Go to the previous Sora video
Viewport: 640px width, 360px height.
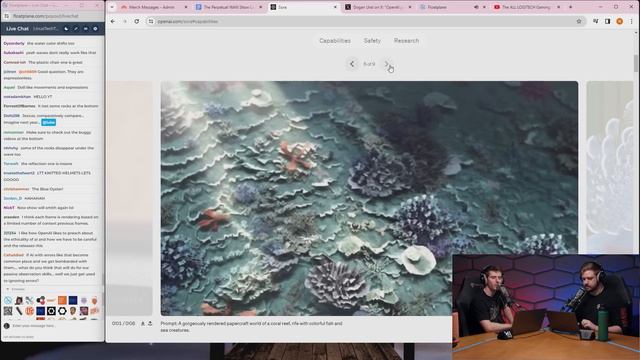(x=352, y=64)
